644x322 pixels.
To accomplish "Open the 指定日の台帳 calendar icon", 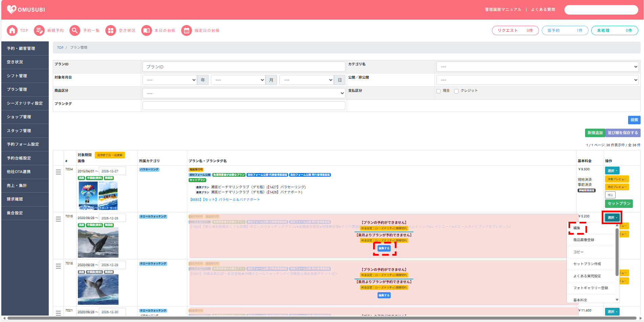I will coord(186,30).
